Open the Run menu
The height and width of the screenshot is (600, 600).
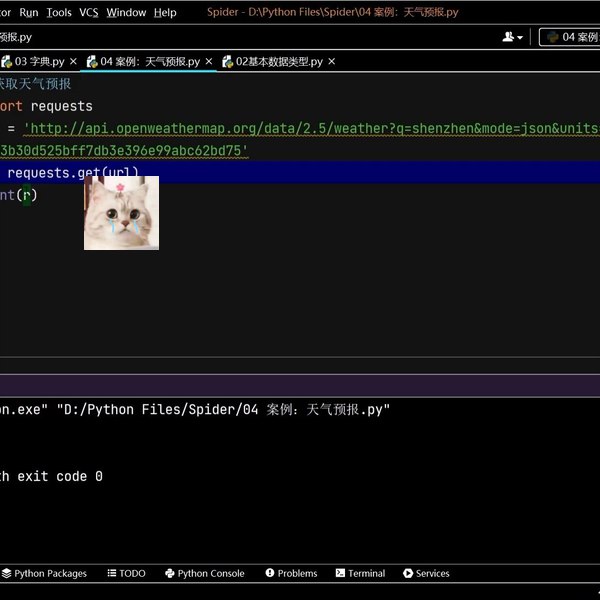click(29, 12)
